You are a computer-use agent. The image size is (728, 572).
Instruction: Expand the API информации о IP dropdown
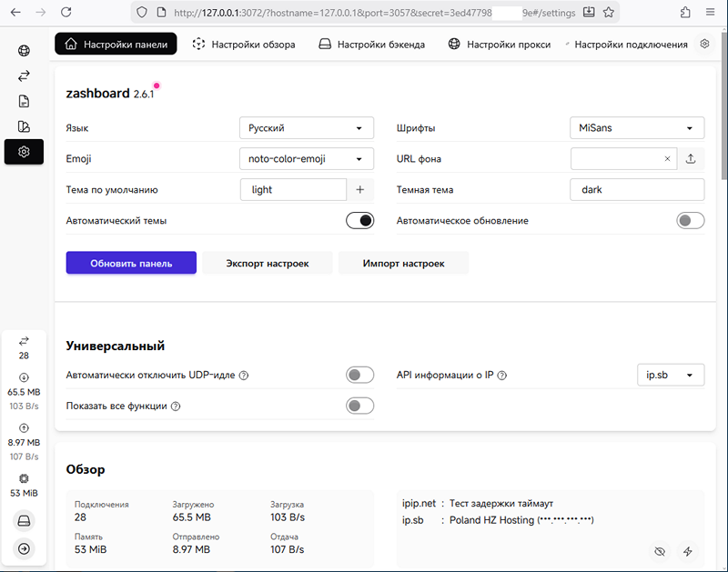point(670,375)
